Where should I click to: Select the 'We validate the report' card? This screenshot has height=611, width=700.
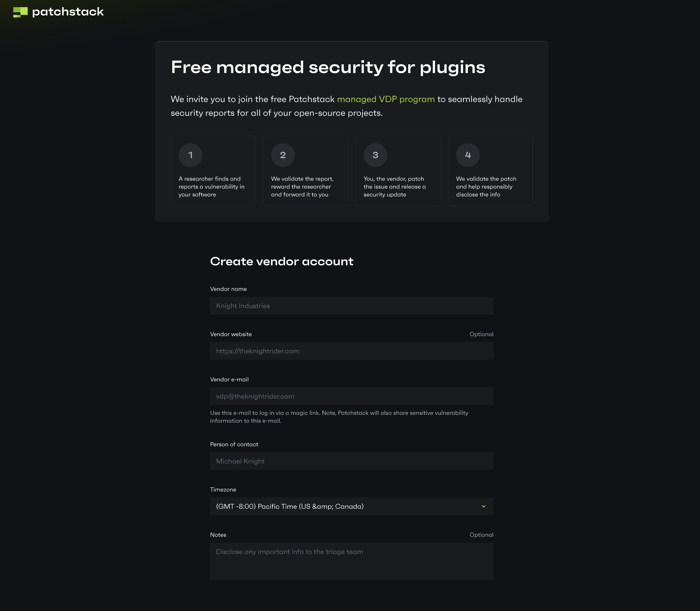tap(305, 171)
